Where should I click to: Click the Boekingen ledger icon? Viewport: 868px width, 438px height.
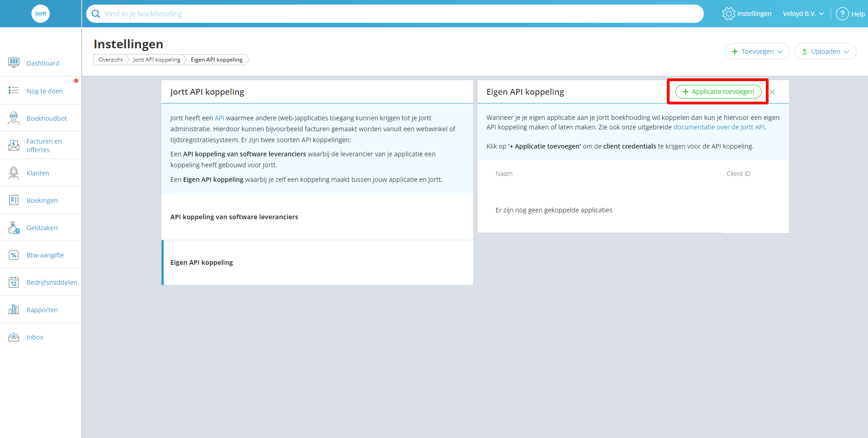[14, 200]
